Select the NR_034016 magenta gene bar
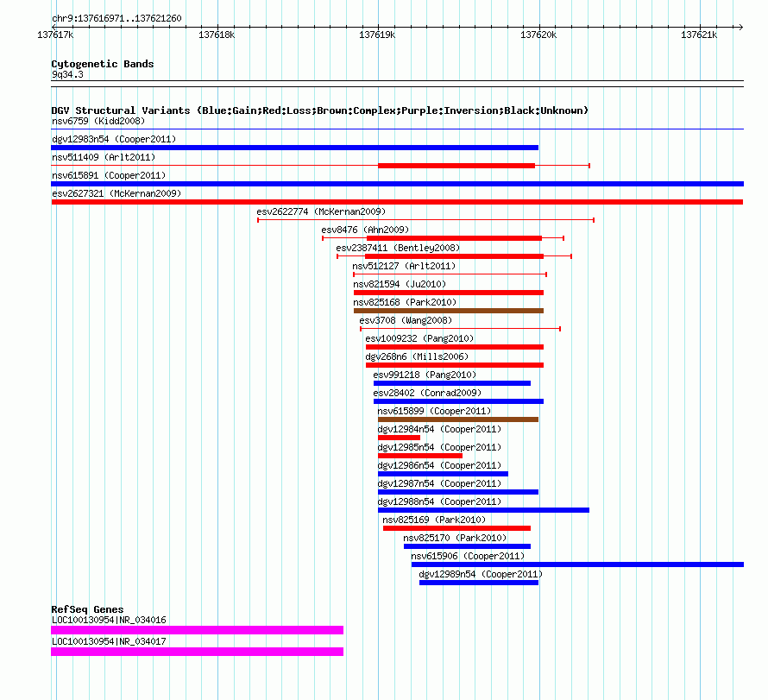Viewport: 768px width, 700px height. pyautogui.click(x=197, y=630)
